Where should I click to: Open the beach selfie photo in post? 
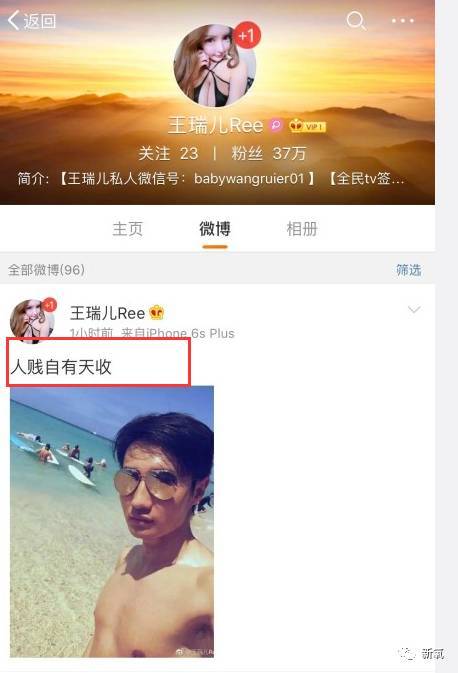(112, 521)
